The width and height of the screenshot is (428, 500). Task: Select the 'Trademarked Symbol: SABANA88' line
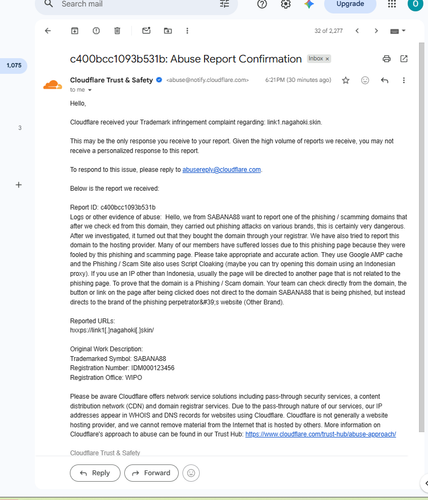pos(118,359)
